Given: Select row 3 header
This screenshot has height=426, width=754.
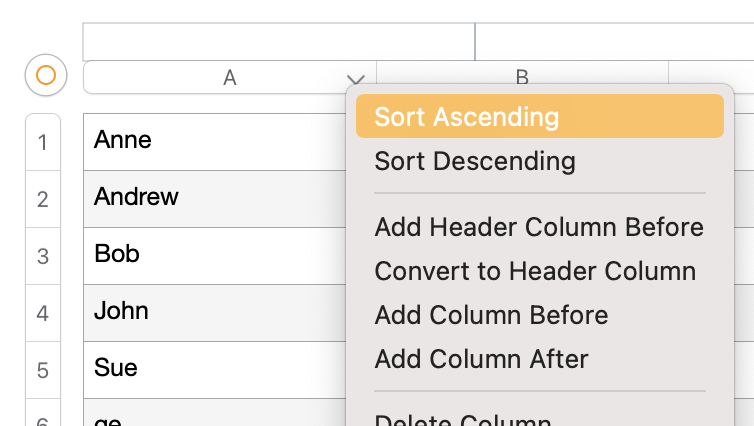Looking at the screenshot, I should [x=43, y=256].
